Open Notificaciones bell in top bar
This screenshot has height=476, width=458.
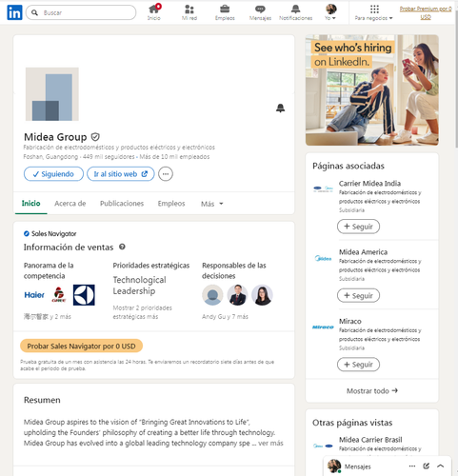point(295,12)
